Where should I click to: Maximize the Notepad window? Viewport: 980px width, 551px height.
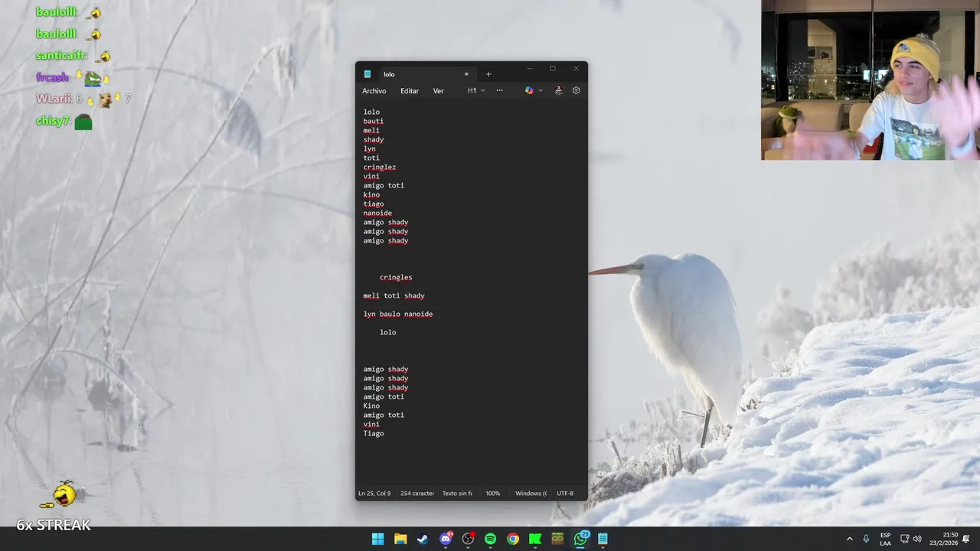(x=553, y=69)
